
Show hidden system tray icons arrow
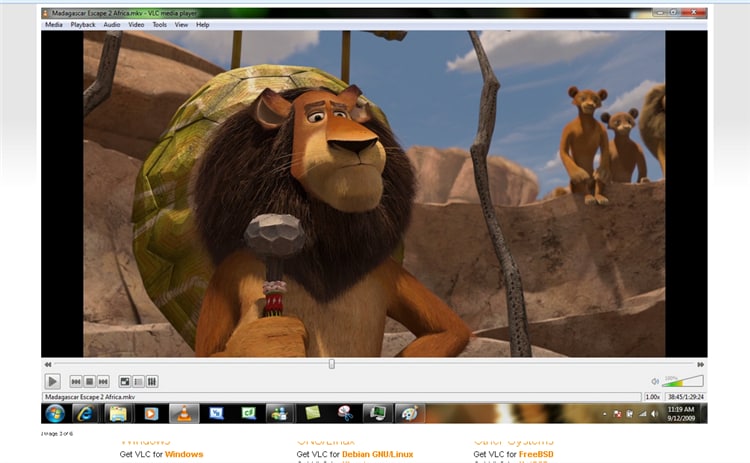(x=605, y=414)
